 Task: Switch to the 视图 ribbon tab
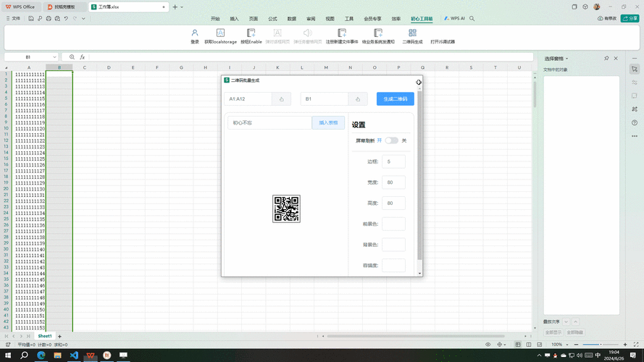tap(330, 19)
